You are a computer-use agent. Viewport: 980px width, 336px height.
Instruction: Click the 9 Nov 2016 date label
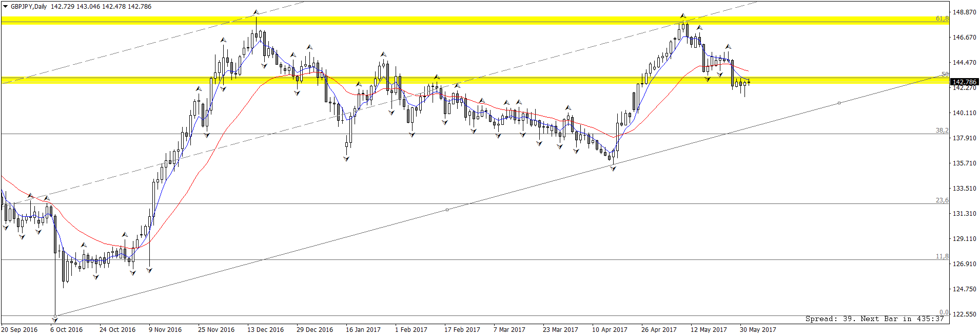165,330
